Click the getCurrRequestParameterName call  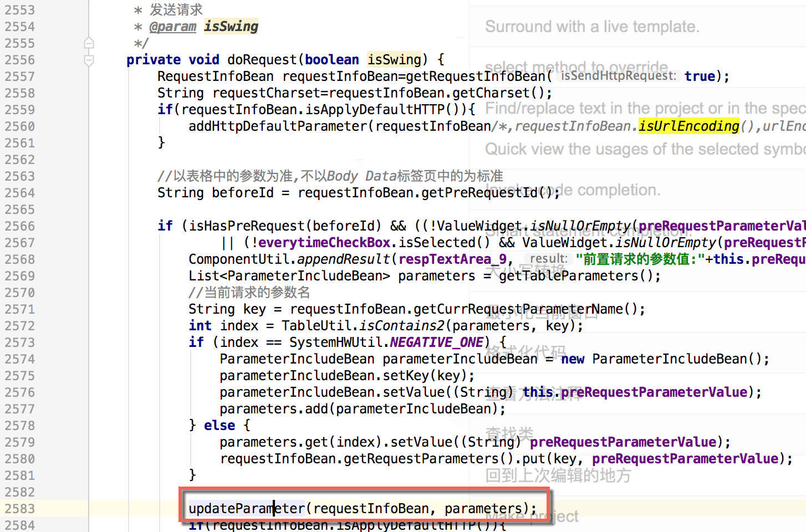(x=519, y=309)
